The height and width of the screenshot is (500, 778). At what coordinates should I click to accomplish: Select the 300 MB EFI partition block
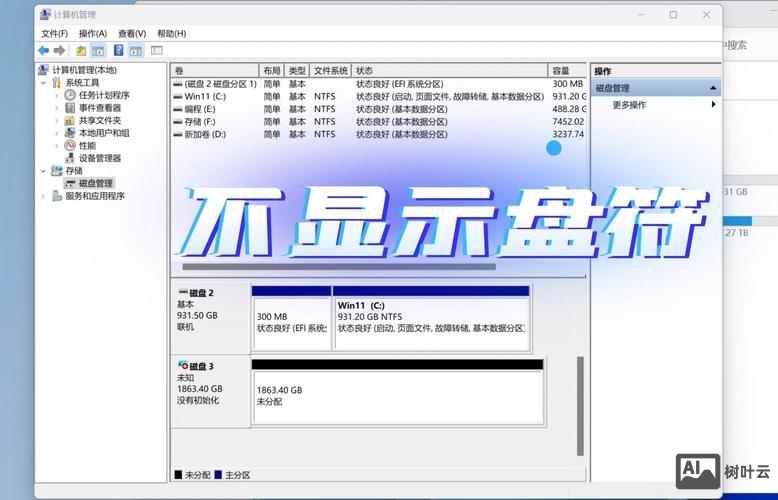(x=292, y=318)
